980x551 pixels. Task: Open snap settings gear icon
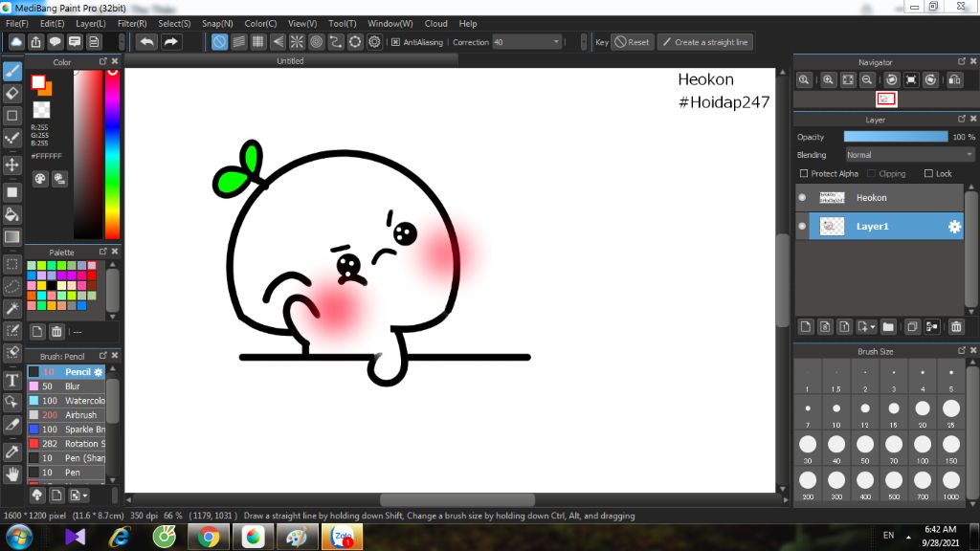pos(374,42)
